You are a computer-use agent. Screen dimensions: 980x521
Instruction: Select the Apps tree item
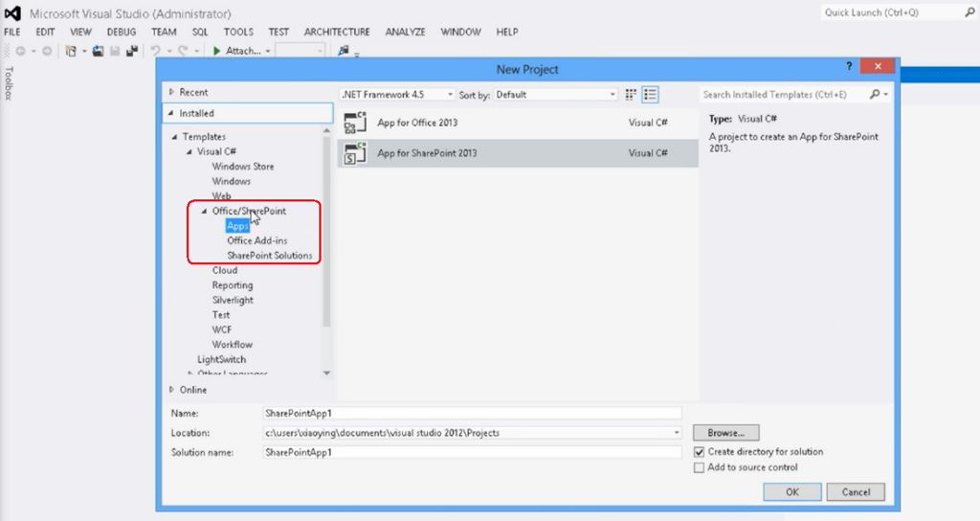[x=237, y=226]
